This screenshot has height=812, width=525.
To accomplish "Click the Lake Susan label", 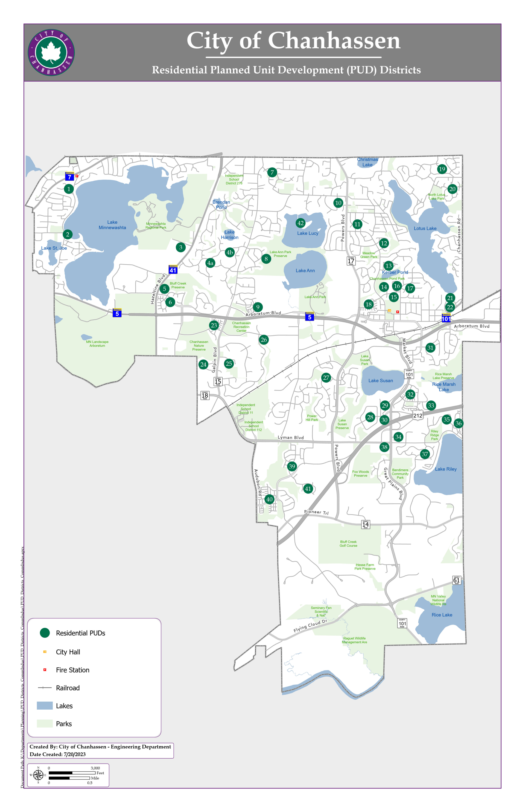I will (380, 381).
